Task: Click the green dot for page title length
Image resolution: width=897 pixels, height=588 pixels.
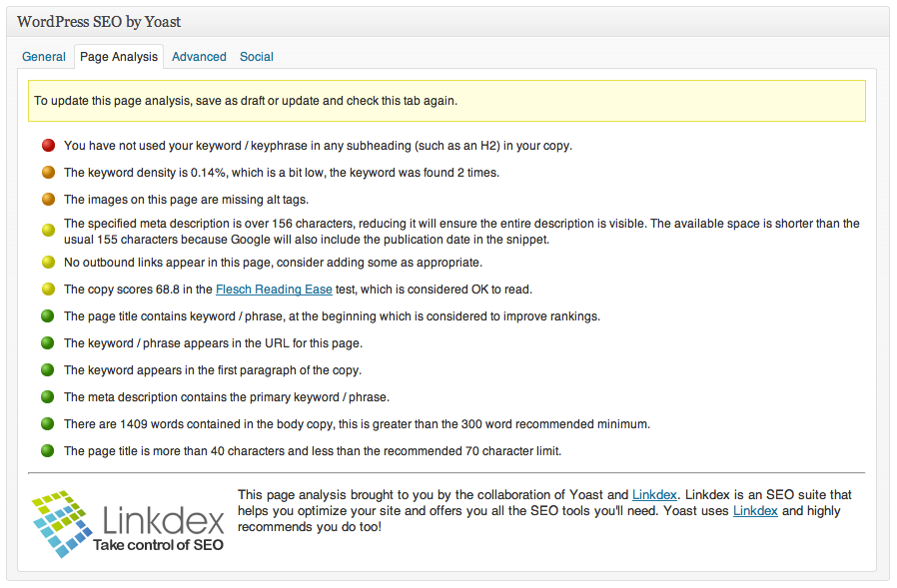Action: click(48, 450)
